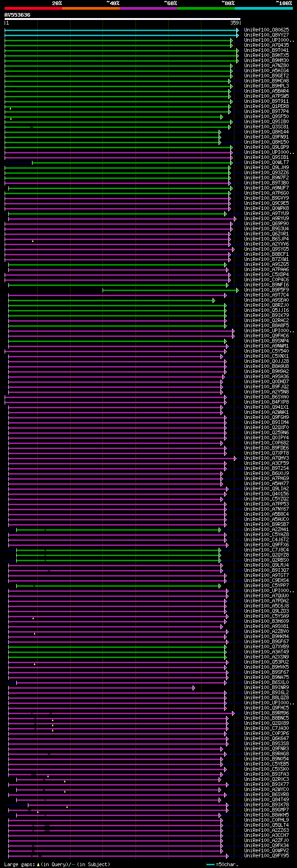The height and width of the screenshot is (868, 297).
Task: Select UniRef100_Q6K647 hit
Action: [266, 738]
